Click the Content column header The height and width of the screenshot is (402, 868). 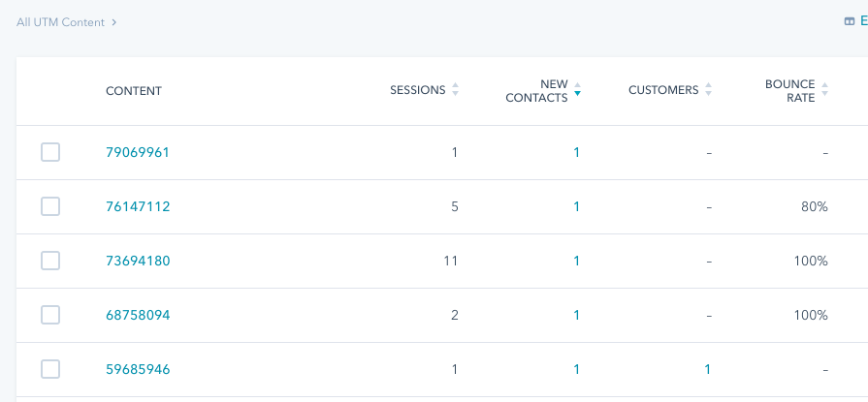click(x=134, y=91)
